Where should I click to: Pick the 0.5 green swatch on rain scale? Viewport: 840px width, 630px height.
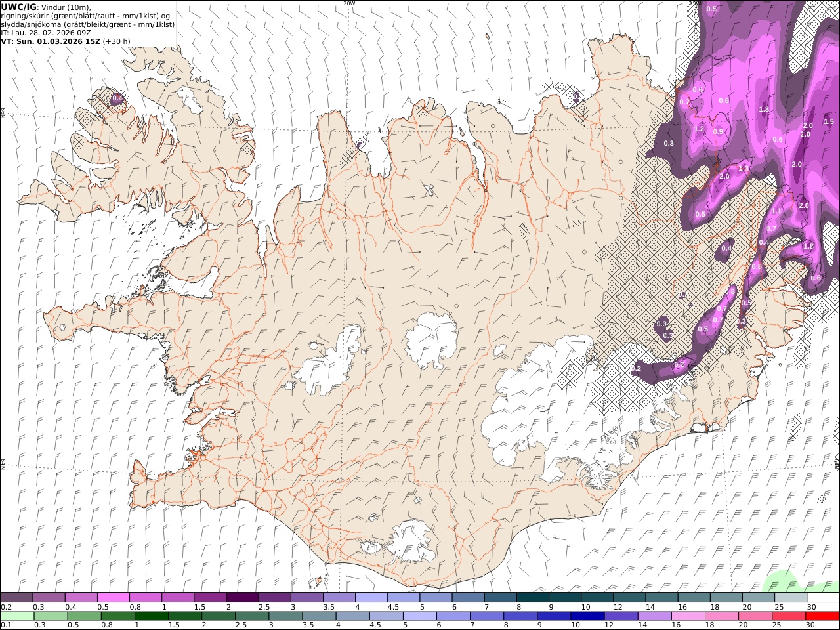pos(84,616)
